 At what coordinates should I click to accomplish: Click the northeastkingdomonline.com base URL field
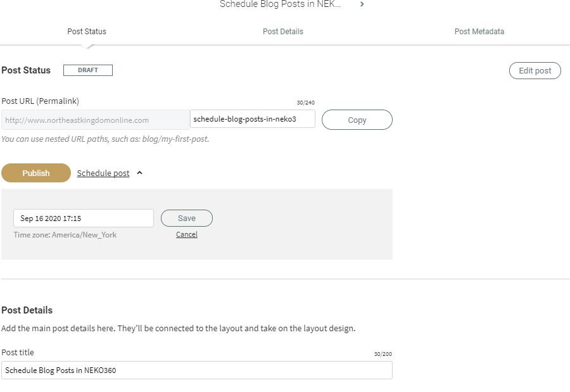(95, 120)
